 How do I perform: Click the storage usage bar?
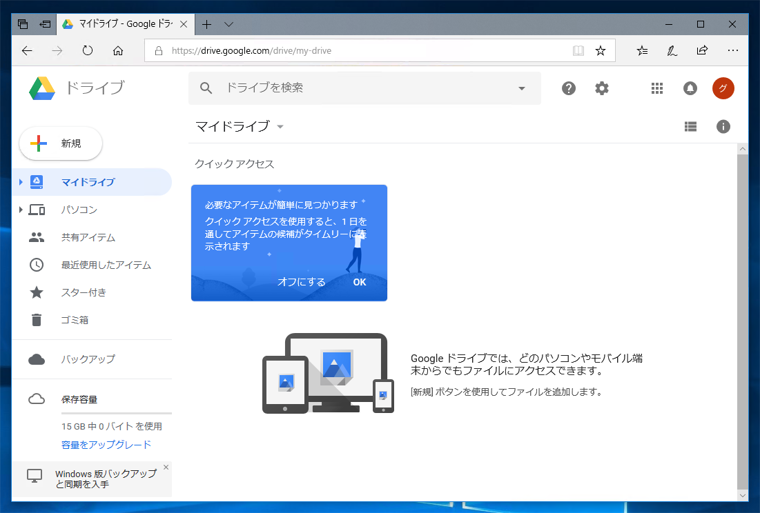116,414
